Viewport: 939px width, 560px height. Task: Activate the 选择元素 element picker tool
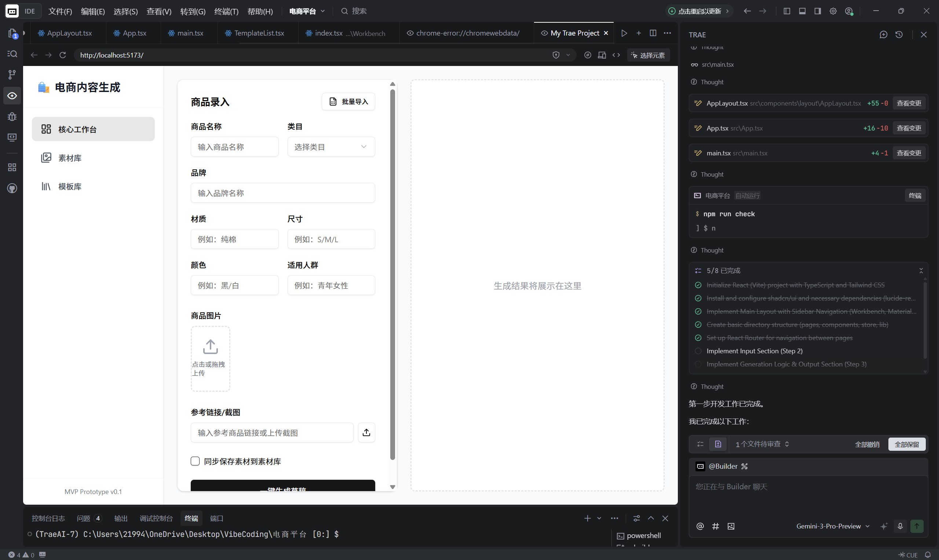coord(648,55)
